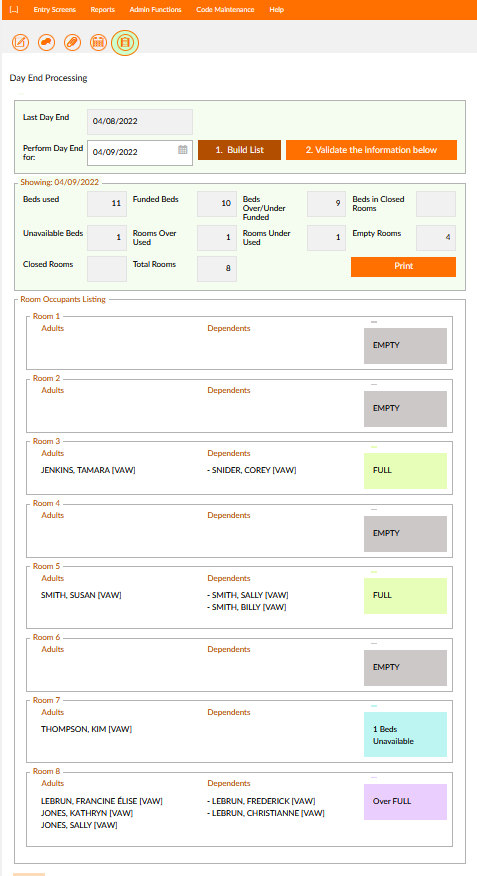The image size is (477, 876).
Task: Click the pencil edit entry icon
Action: pos(21,42)
